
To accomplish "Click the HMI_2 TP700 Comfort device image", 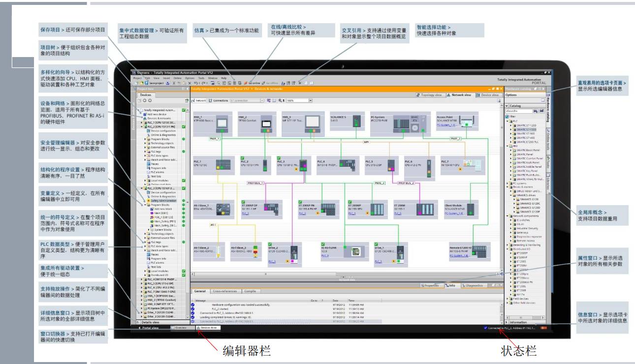I will tap(266, 124).
